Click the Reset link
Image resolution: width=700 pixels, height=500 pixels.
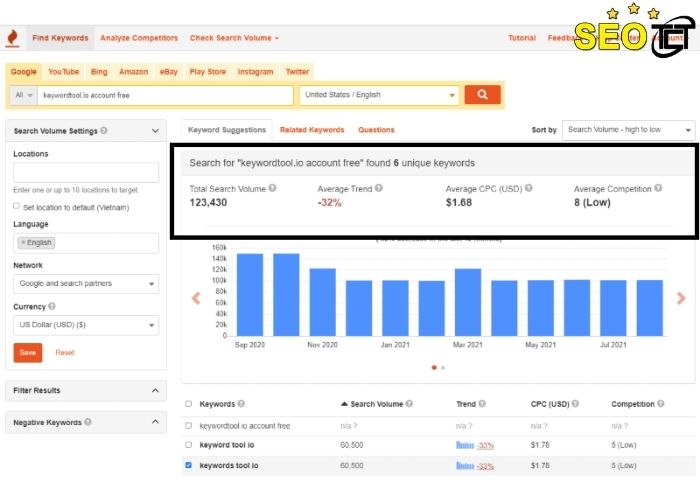click(65, 352)
